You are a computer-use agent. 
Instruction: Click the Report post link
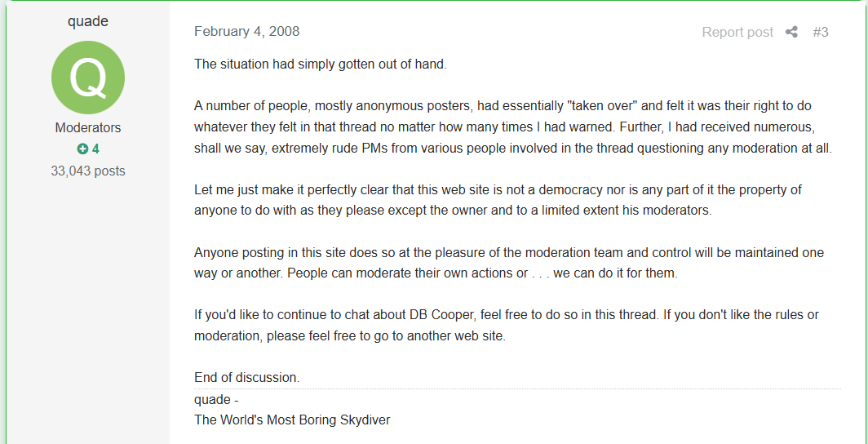(737, 32)
